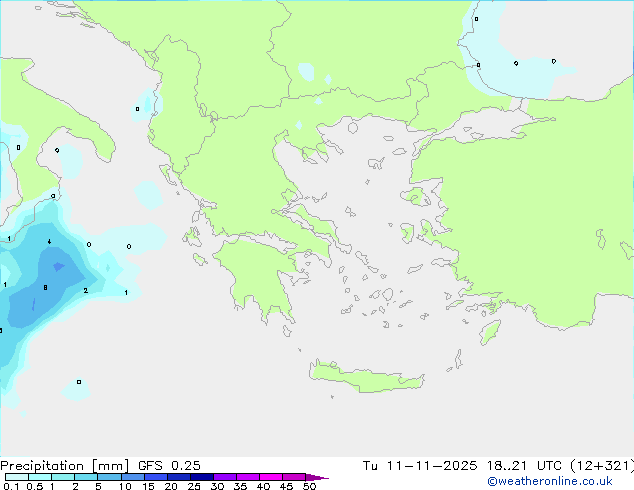
Task: Click the 2–5 mm legend color box
Action: click(x=86, y=477)
